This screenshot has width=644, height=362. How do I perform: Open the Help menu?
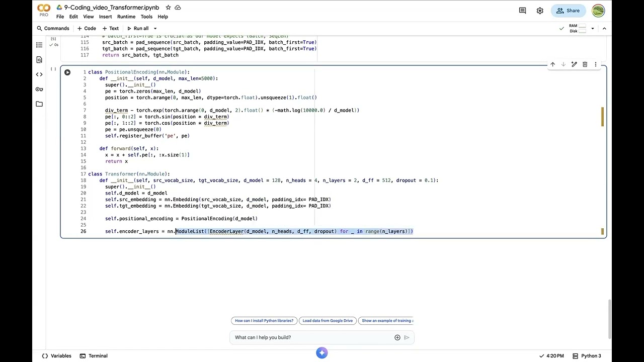click(x=163, y=17)
